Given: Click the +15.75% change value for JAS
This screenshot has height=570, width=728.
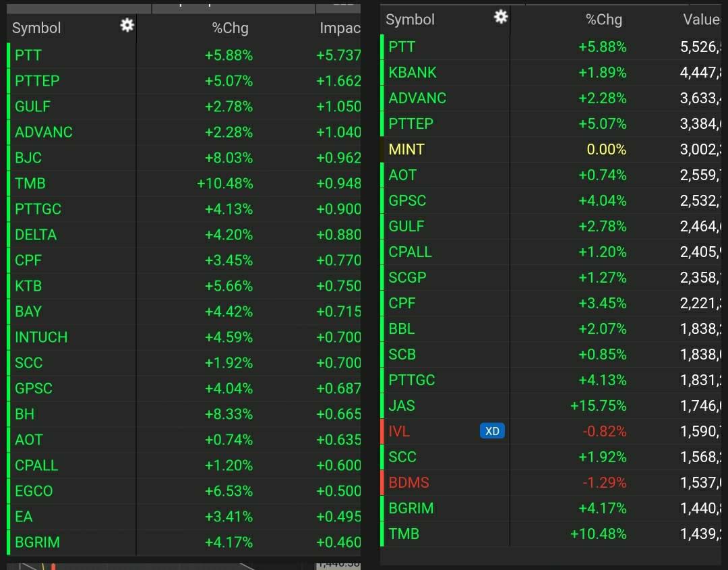Looking at the screenshot, I should coord(598,405).
